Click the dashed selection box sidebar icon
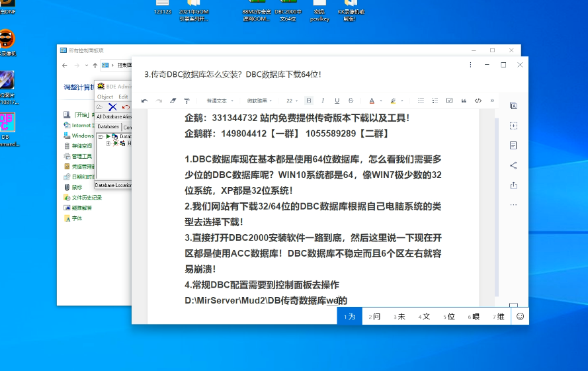This screenshot has height=371, width=588. [513, 126]
